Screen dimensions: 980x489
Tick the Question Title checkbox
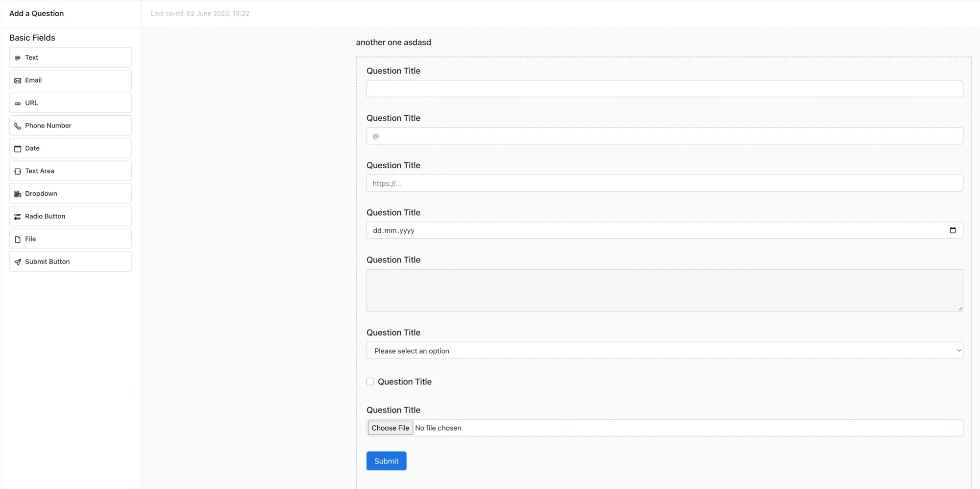point(370,382)
